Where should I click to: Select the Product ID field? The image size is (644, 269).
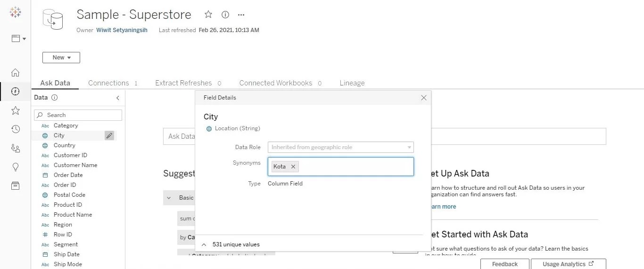tap(68, 205)
